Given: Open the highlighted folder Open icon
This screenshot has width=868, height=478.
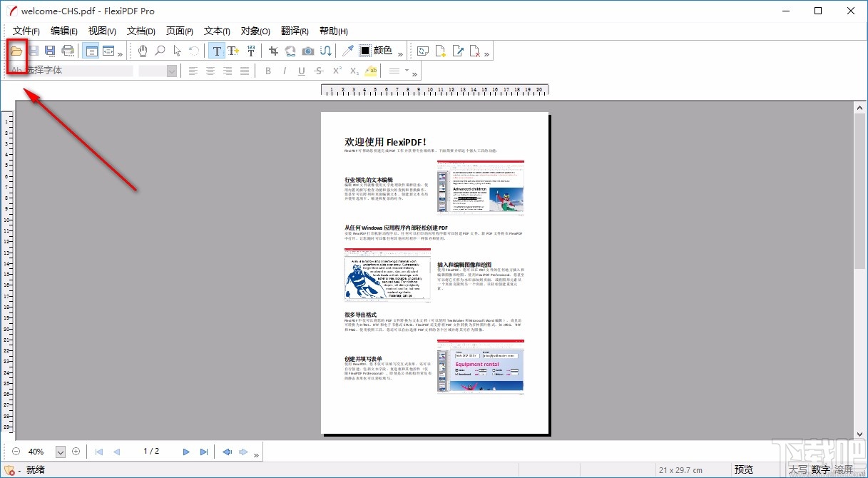Looking at the screenshot, I should tap(16, 51).
